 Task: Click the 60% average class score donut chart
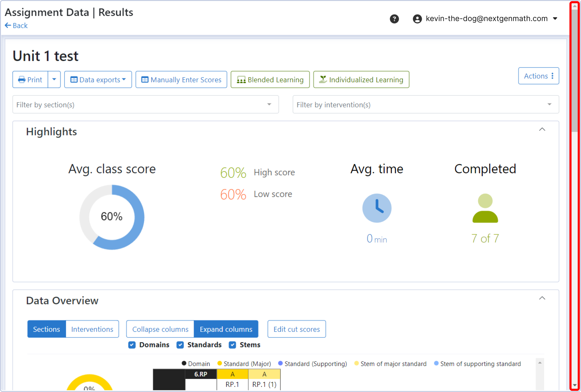(x=112, y=217)
